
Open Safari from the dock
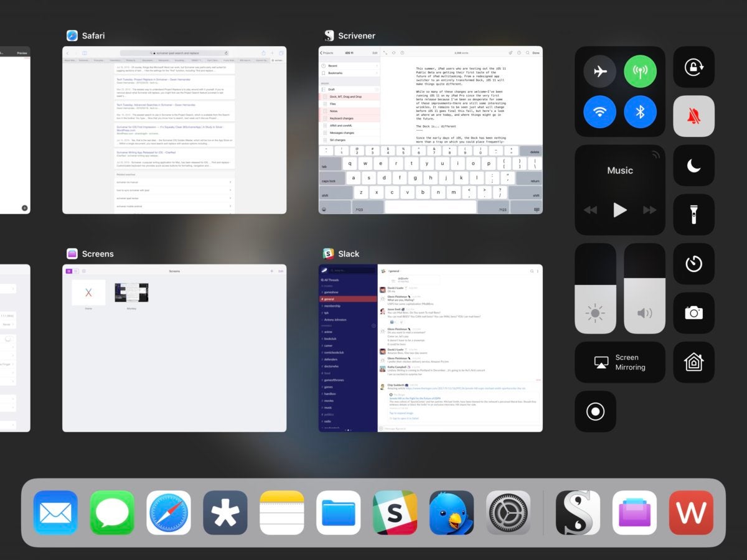pyautogui.click(x=169, y=513)
